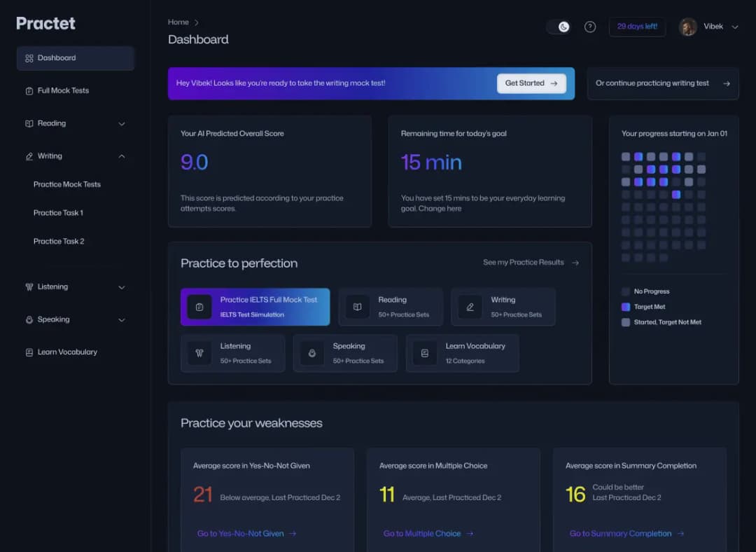Click the help question mark icon
The width and height of the screenshot is (756, 552).
(590, 27)
